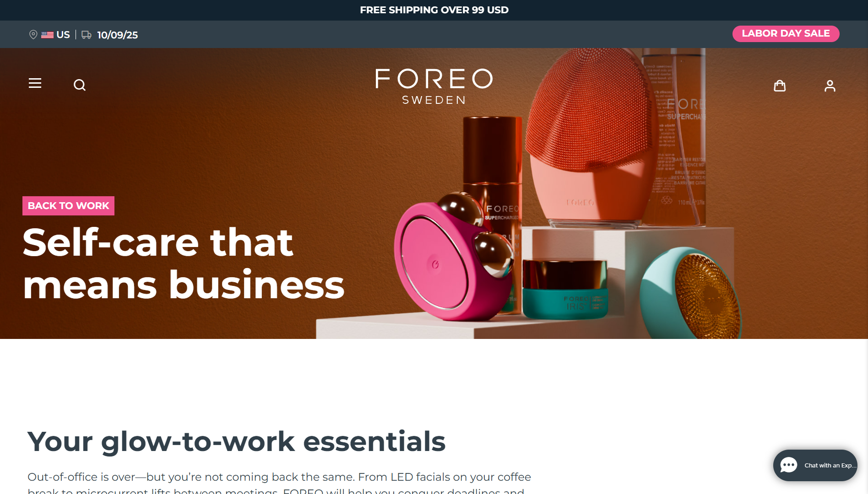Image resolution: width=868 pixels, height=494 pixels.
Task: Open Chat with an Expert widget
Action: 815,465
